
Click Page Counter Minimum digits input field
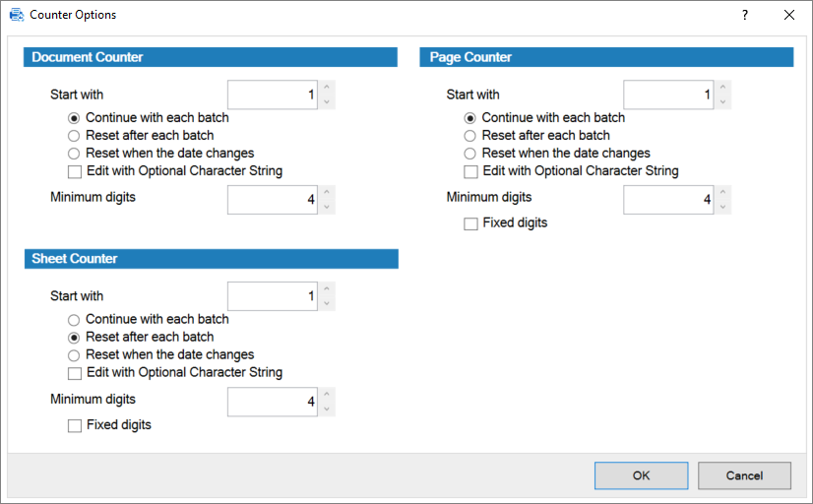point(669,201)
